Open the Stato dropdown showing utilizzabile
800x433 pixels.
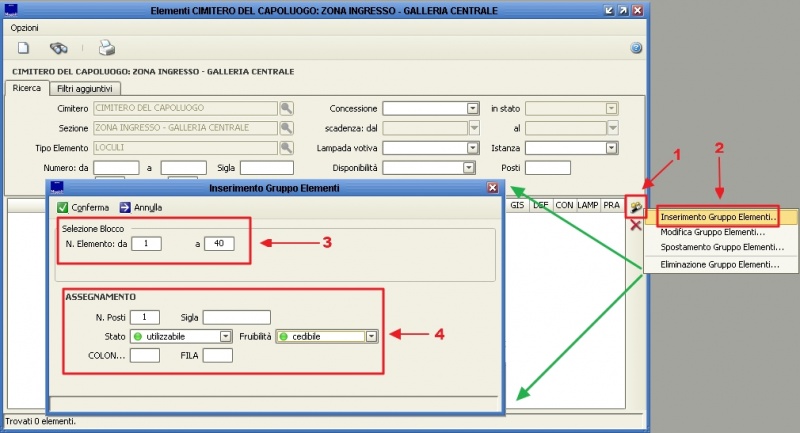click(226, 337)
